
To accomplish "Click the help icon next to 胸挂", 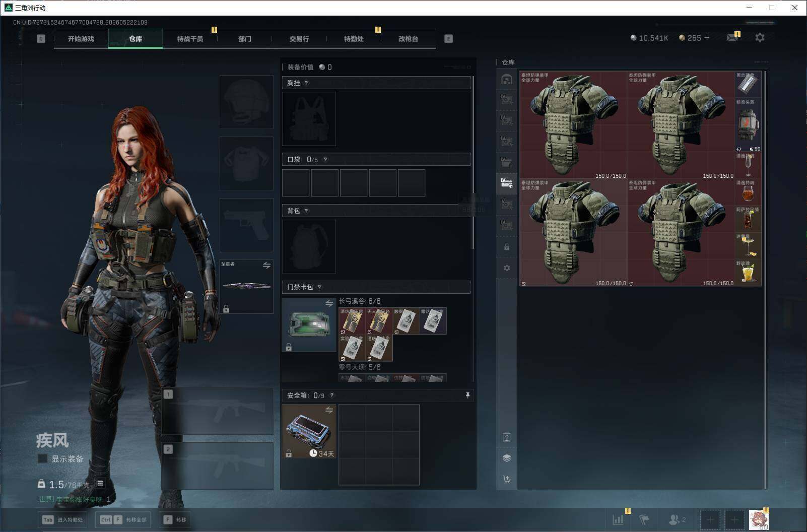I will pos(306,83).
